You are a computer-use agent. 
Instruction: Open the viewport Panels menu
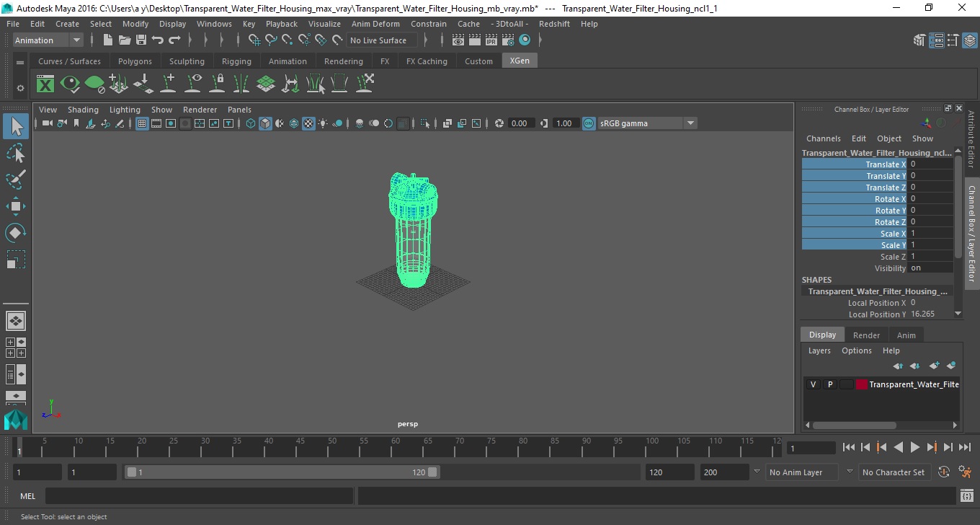239,110
